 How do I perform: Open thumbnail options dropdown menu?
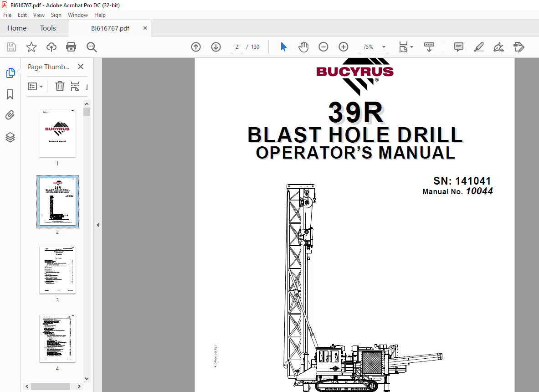[35, 86]
